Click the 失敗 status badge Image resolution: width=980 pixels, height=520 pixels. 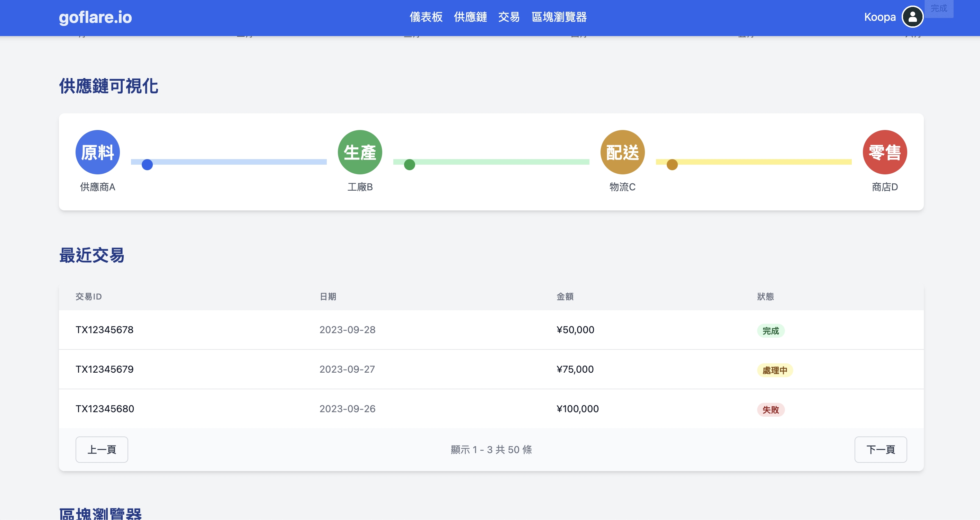click(x=770, y=410)
